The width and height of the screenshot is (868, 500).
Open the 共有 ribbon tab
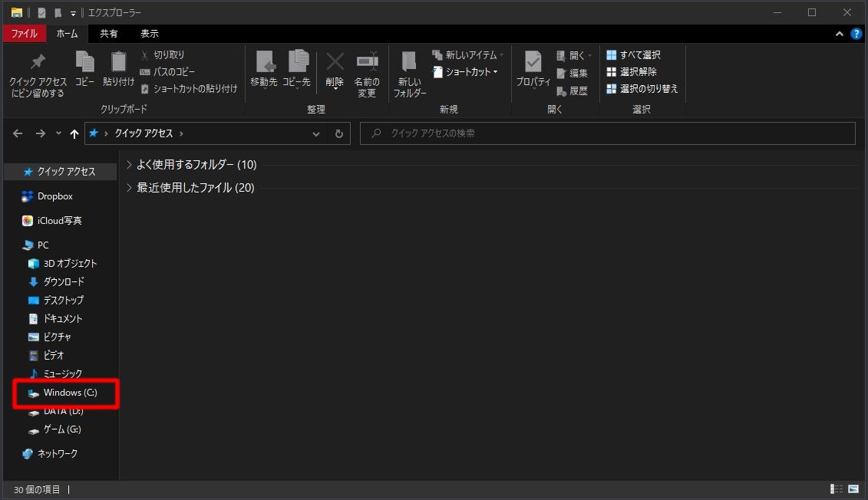[109, 34]
